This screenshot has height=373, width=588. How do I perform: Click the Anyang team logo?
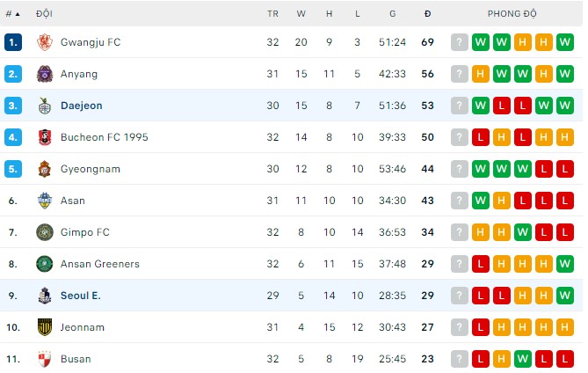(x=44, y=74)
